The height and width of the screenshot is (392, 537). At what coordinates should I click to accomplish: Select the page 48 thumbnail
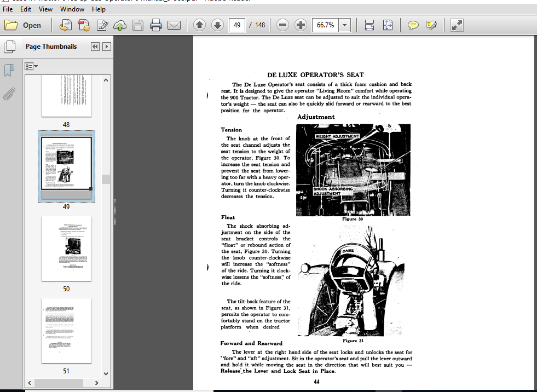66,96
